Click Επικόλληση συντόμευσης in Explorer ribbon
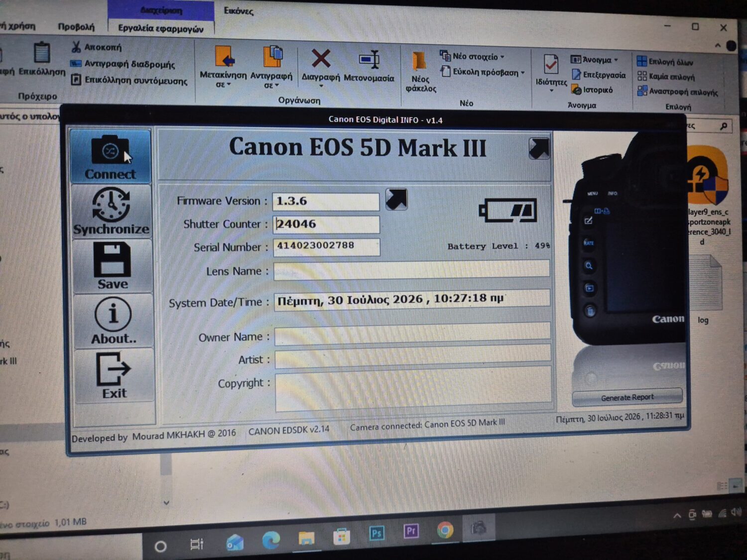 coord(129,80)
